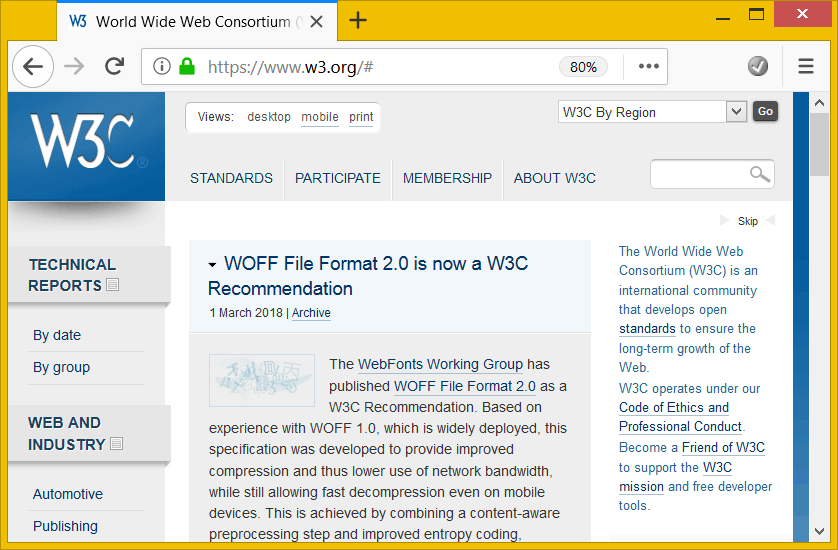The image size is (838, 550).
Task: Reload the page with the refresh icon
Action: pyautogui.click(x=114, y=67)
